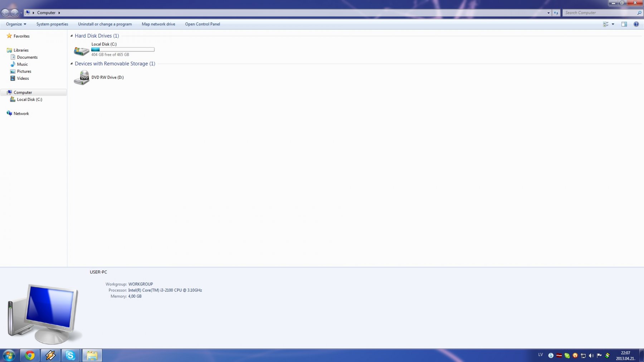
Task: Click the Help question mark icon
Action: pos(636,24)
